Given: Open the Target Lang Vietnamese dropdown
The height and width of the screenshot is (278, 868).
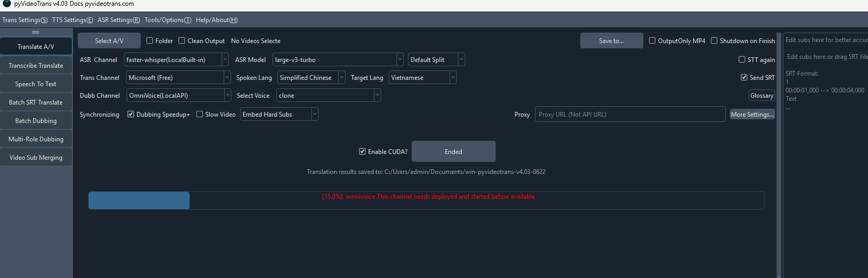Looking at the screenshot, I should coord(423,78).
